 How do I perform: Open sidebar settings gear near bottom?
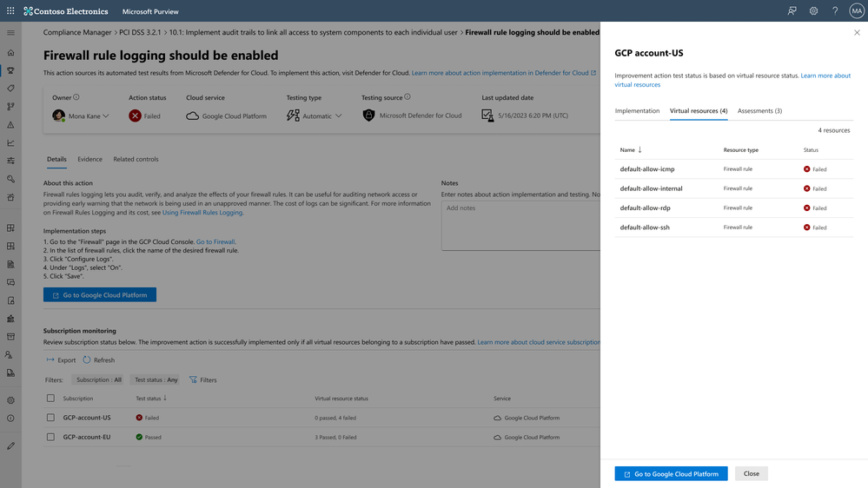click(x=10, y=400)
